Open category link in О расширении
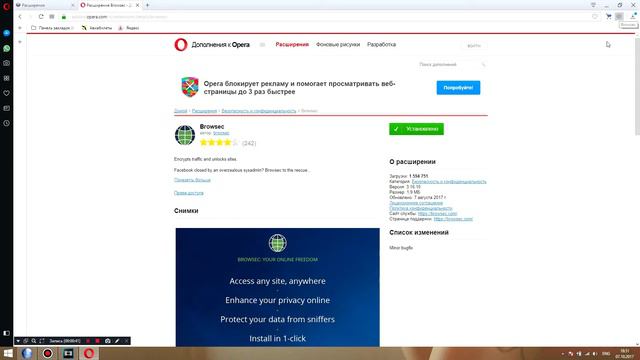 pos(449,182)
